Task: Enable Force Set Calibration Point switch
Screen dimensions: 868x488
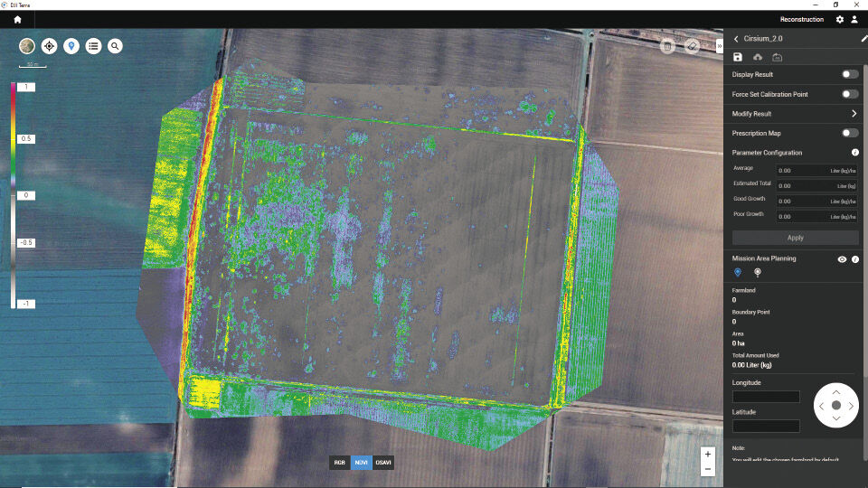Action: (849, 94)
